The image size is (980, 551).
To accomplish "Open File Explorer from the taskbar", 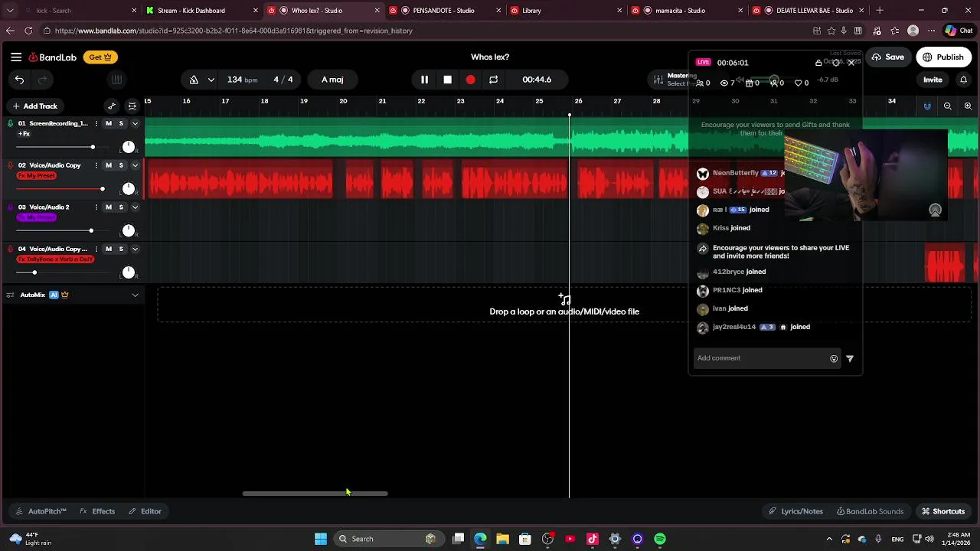I will click(x=502, y=539).
